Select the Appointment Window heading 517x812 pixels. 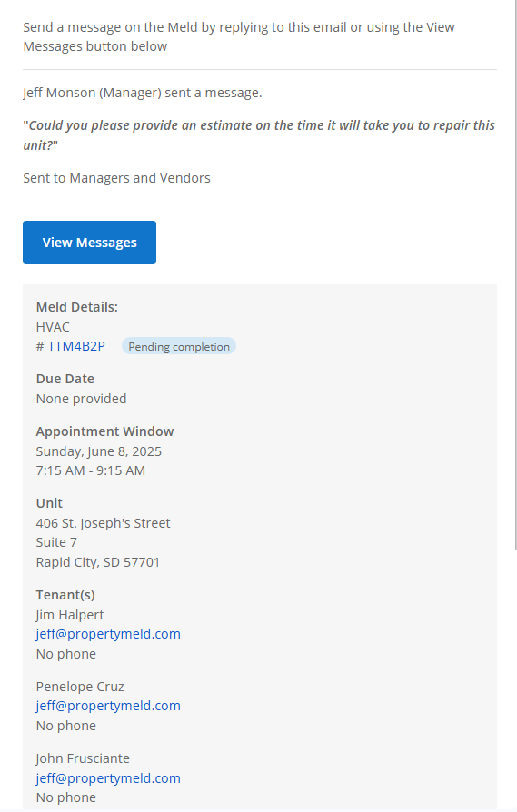(105, 431)
